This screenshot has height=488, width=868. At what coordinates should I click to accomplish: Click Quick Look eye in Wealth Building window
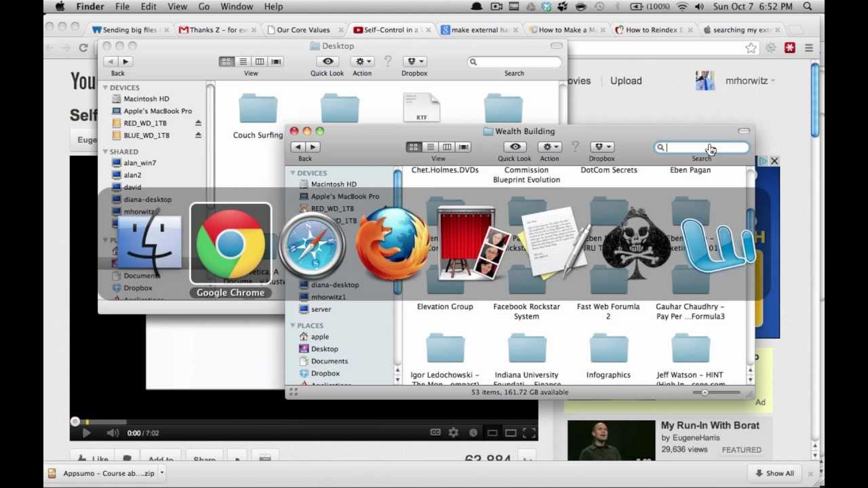click(515, 147)
